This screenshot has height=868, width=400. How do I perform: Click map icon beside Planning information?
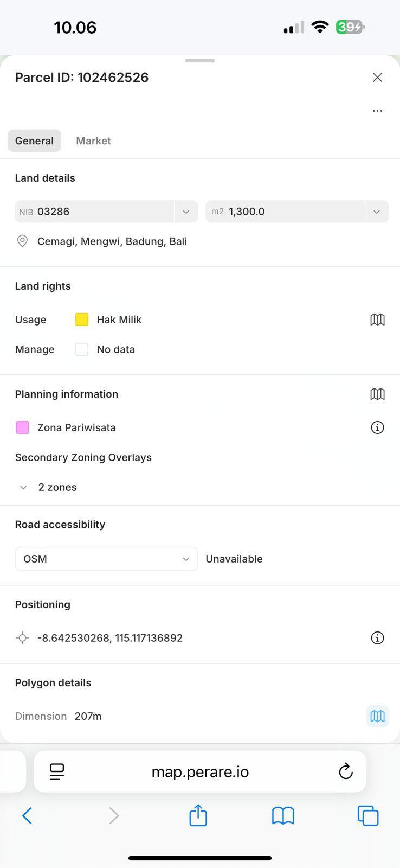pyautogui.click(x=377, y=394)
